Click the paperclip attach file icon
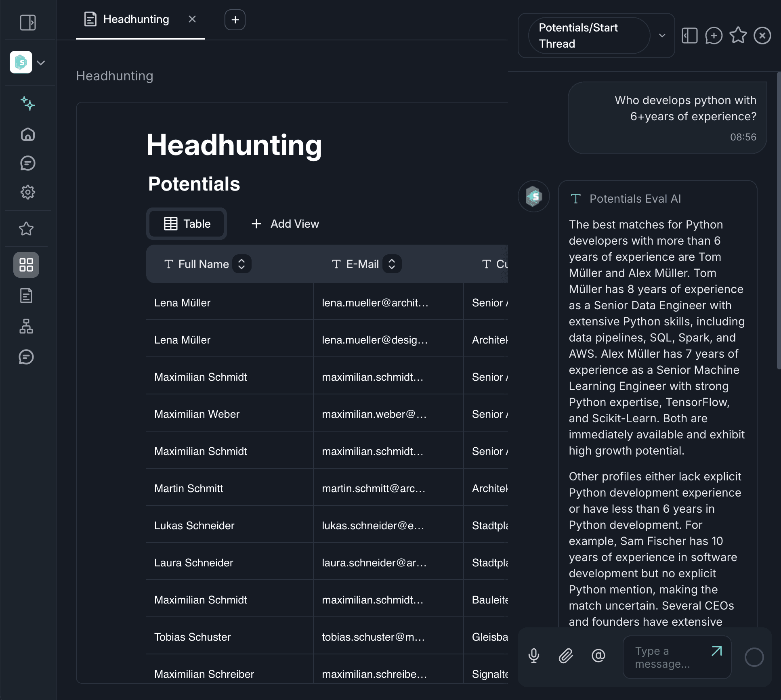 [566, 656]
